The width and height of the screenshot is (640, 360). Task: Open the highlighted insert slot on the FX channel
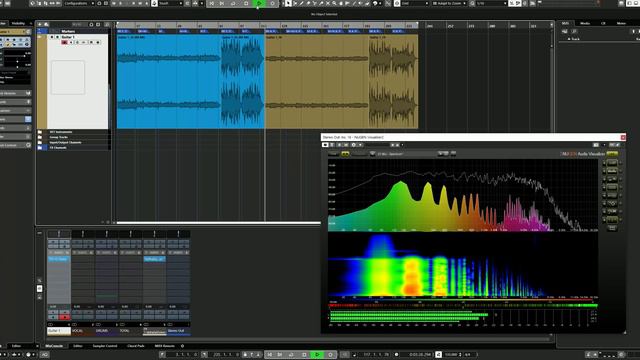(x=154, y=259)
